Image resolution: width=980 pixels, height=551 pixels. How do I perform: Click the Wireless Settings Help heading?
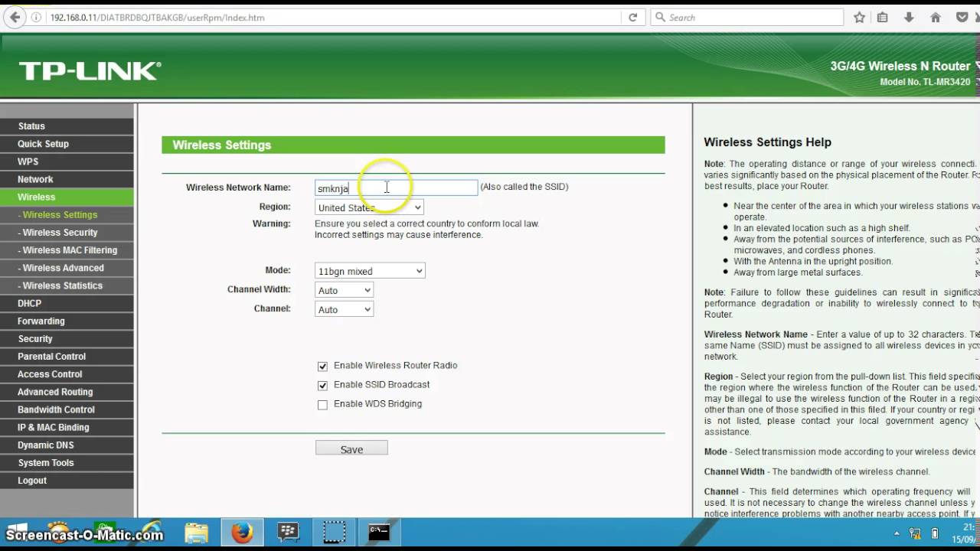tap(767, 142)
